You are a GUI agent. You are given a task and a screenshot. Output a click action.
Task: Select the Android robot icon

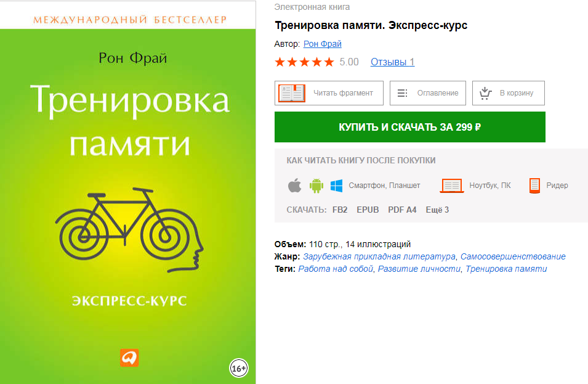(x=316, y=186)
